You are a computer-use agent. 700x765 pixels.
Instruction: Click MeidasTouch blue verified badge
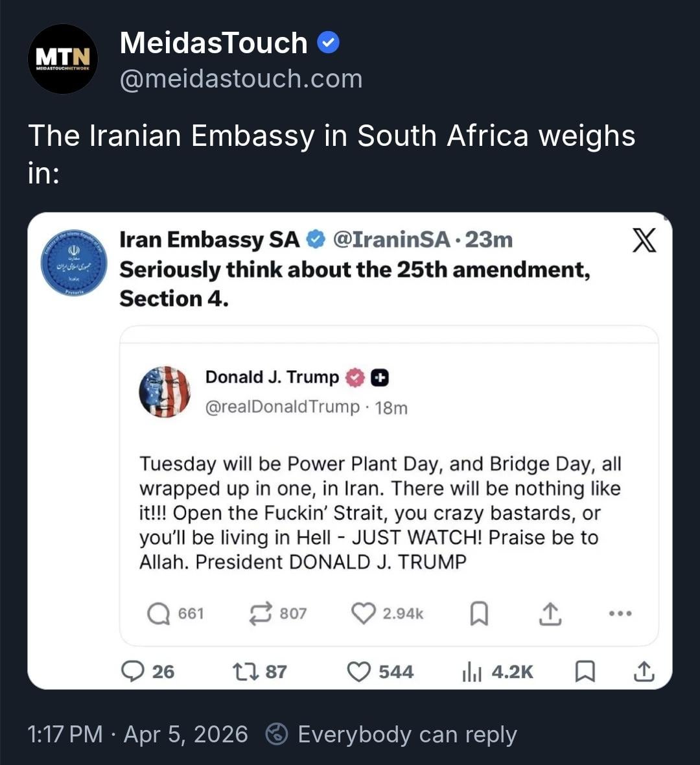click(x=329, y=43)
